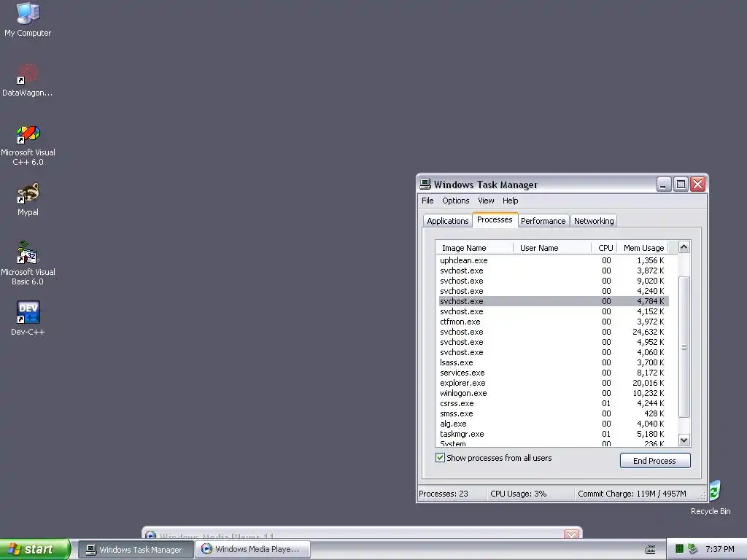Viewport: 747px width, 560px height.
Task: Select the explorer.exe process
Action: click(x=554, y=383)
